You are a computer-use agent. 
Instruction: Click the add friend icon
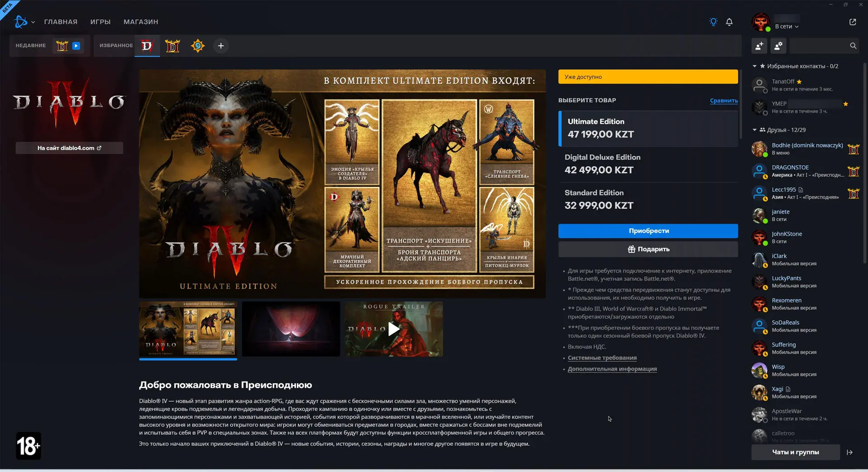(x=759, y=46)
